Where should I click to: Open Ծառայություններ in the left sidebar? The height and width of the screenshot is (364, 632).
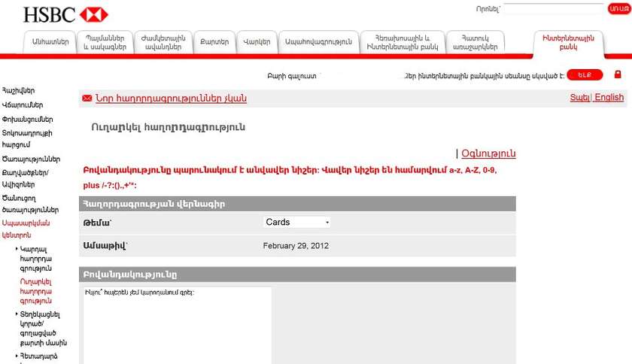point(31,159)
